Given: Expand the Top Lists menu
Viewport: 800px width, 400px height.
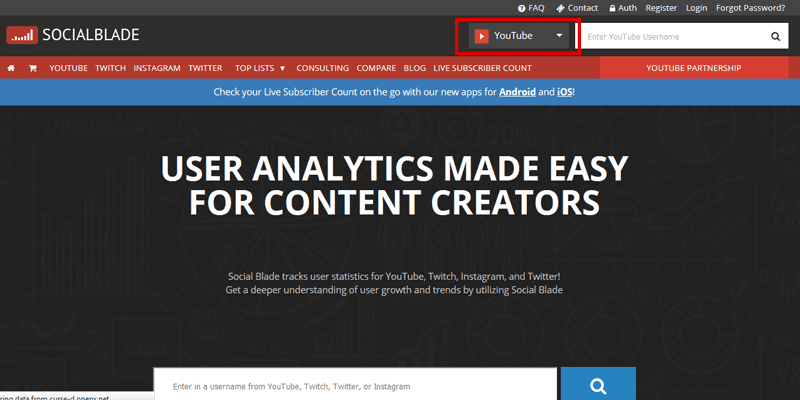Looking at the screenshot, I should coord(260,68).
